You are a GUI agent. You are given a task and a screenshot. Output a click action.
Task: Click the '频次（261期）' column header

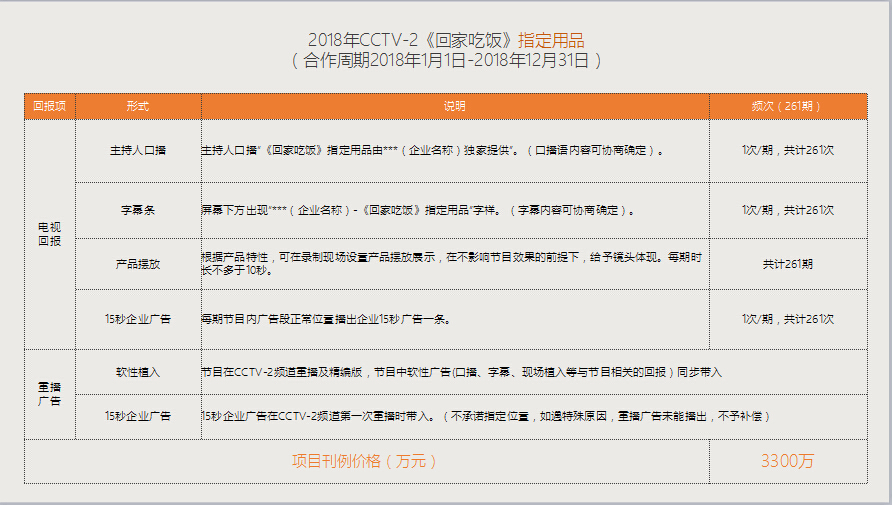788,106
